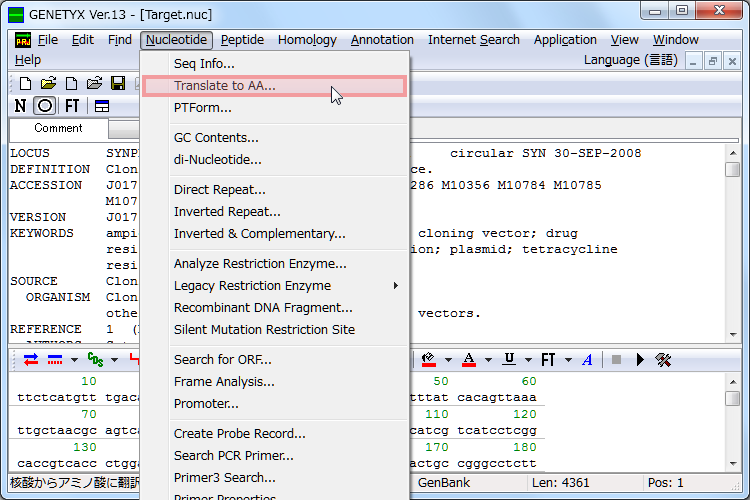Open dropdown arrow beside font color A
This screenshot has width=750, height=500.
coord(488,360)
